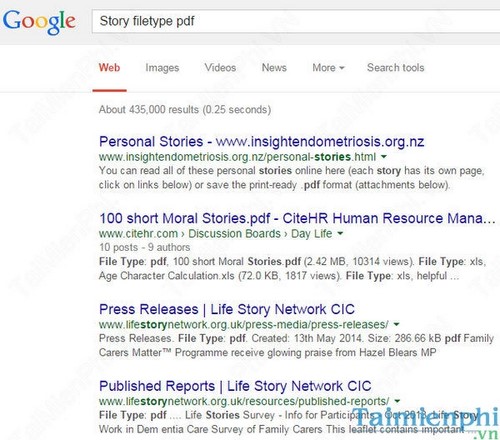Switch to the Images tab
The height and width of the screenshot is (440, 500).
162,68
